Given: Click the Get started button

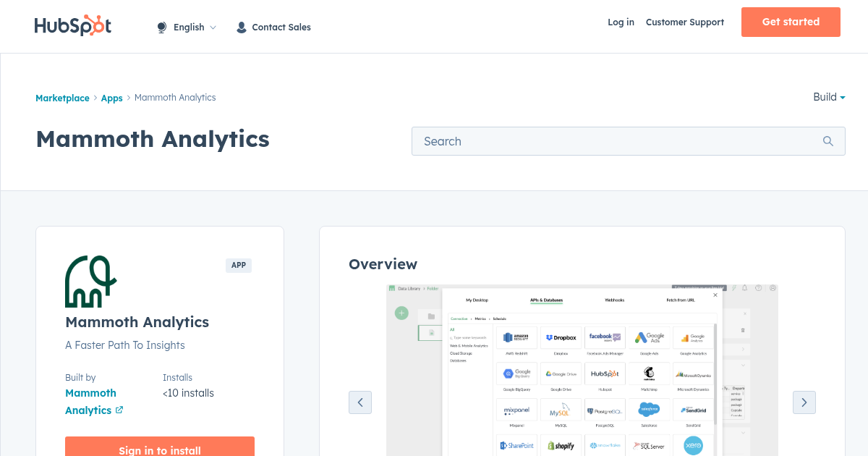Looking at the screenshot, I should pyautogui.click(x=791, y=22).
